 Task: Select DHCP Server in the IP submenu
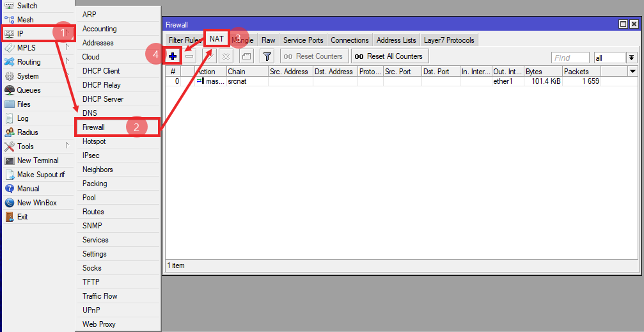tap(103, 99)
